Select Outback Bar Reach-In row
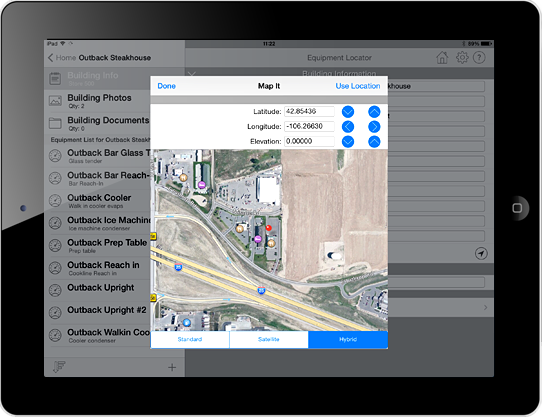Viewport: 542px width, 417px height. (x=97, y=178)
